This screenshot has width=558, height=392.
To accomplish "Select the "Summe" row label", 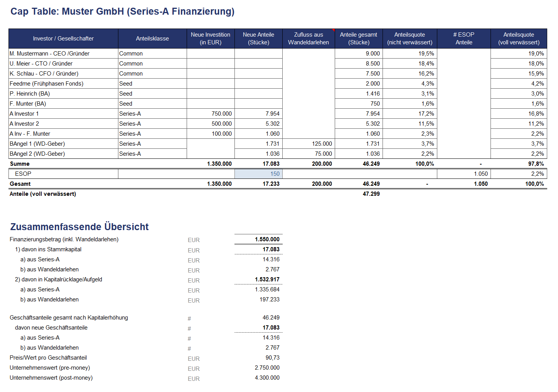I will (20, 164).
